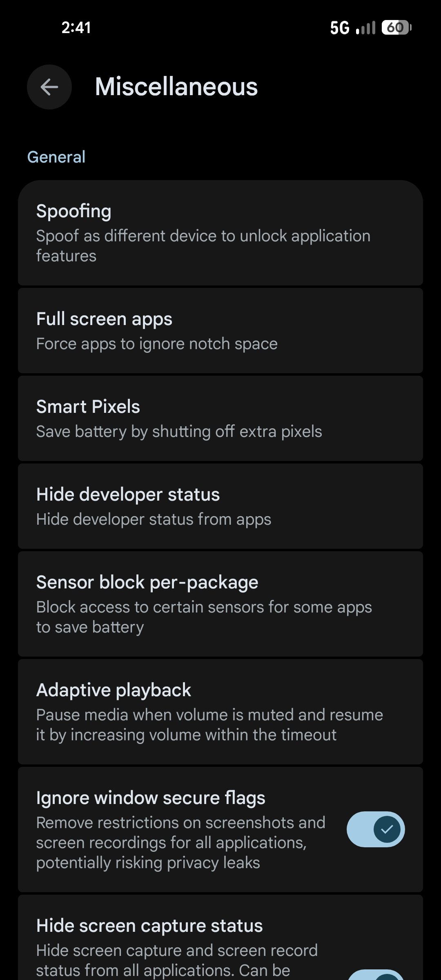
Task: Select Hide developer status entry
Action: (x=220, y=506)
